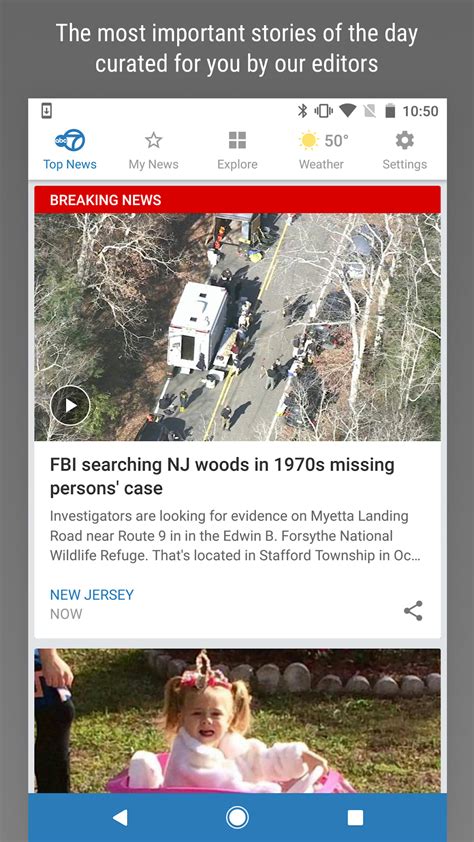Tap the recent apps square button
This screenshot has width=474, height=842.
coord(355,818)
